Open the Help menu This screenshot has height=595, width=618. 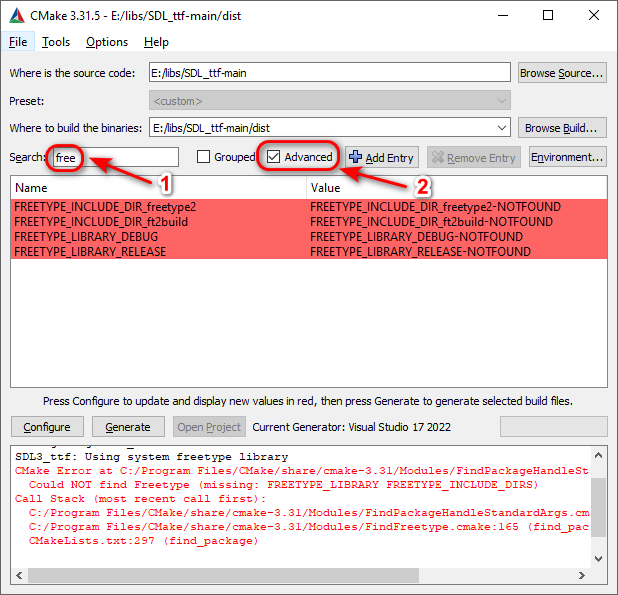click(156, 42)
